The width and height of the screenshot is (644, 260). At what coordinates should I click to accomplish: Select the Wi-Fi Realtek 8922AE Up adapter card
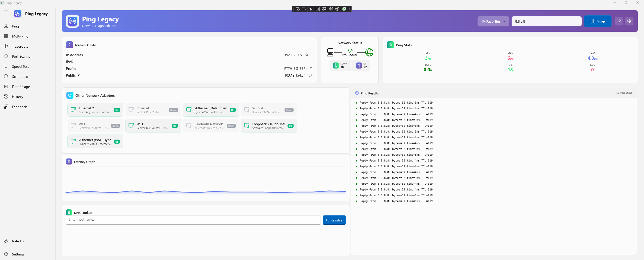pyautogui.click(x=153, y=126)
